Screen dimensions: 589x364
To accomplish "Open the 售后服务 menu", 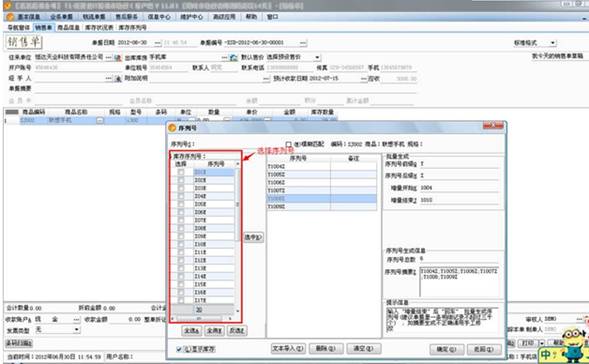I will (x=126, y=17).
